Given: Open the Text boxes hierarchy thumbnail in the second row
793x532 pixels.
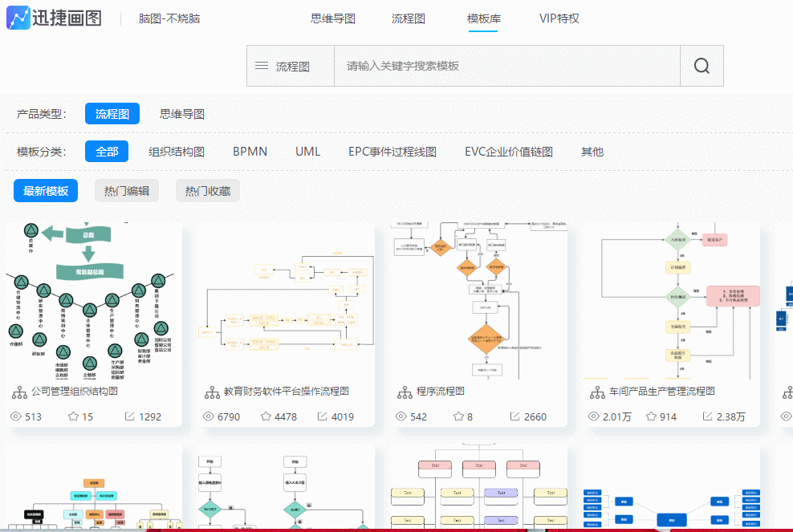Looking at the screenshot, I should click(x=479, y=487).
